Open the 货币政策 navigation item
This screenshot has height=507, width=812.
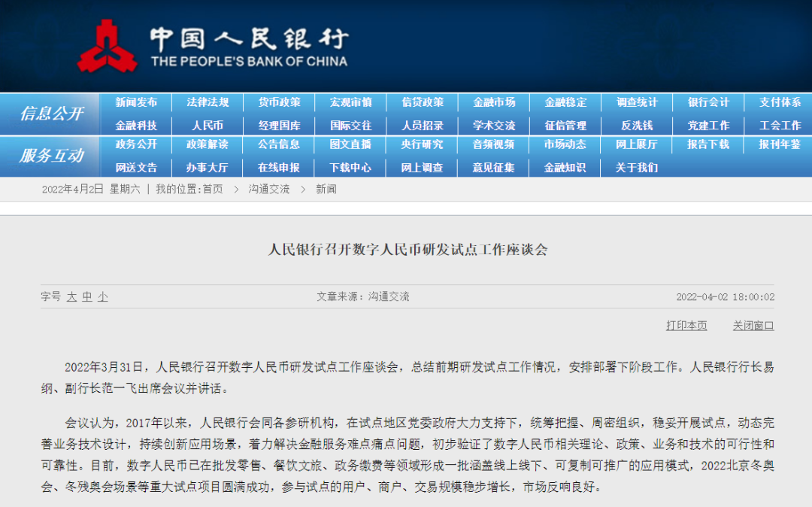pos(279,102)
